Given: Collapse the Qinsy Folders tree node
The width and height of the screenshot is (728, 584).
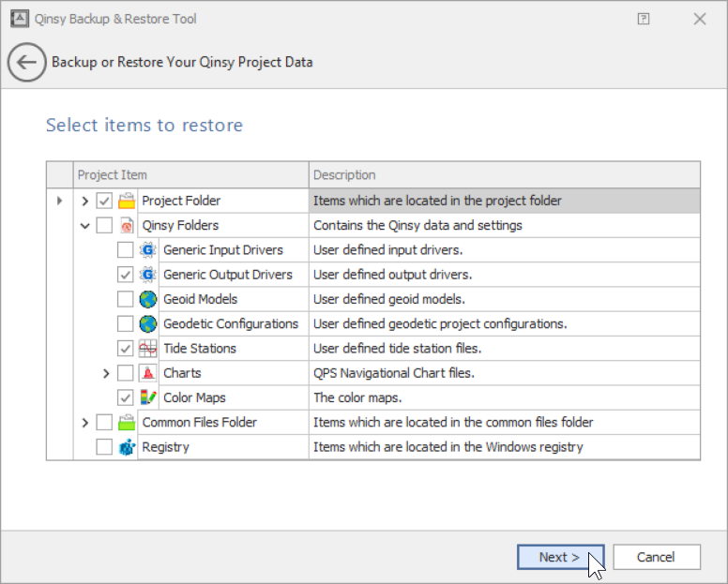Looking at the screenshot, I should point(85,225).
